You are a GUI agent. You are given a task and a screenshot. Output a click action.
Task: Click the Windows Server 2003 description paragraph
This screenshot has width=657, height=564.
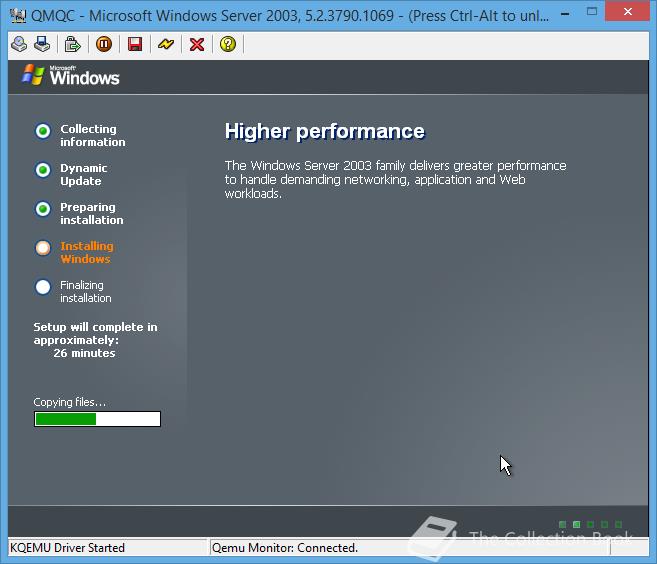(395, 179)
